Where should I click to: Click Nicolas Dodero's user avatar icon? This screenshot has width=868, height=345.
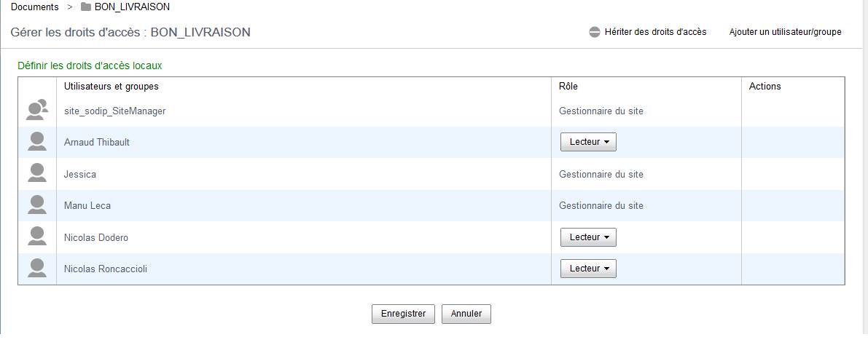pyautogui.click(x=37, y=237)
